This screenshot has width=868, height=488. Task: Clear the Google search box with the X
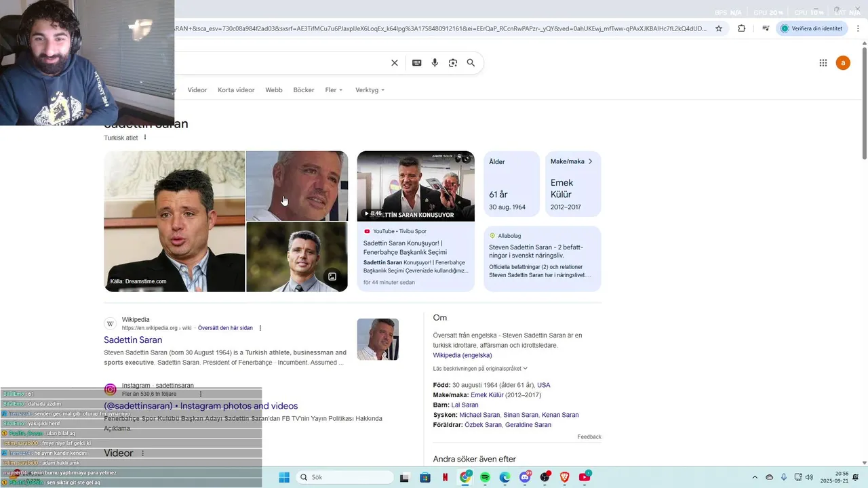pos(395,63)
